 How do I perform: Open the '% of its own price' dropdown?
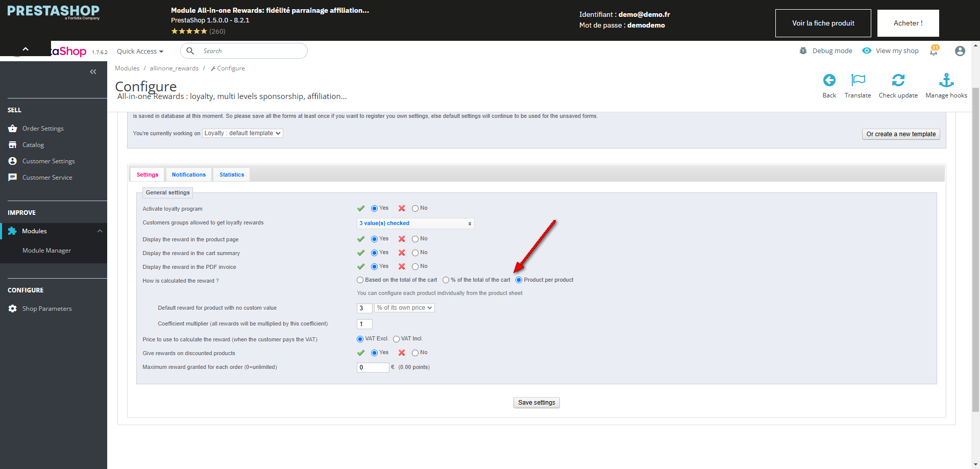pyautogui.click(x=404, y=308)
